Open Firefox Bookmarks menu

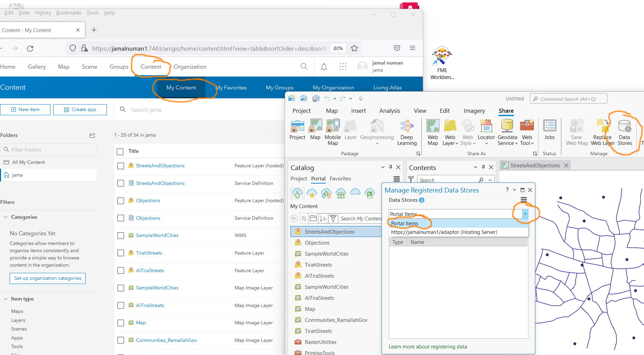pos(69,13)
